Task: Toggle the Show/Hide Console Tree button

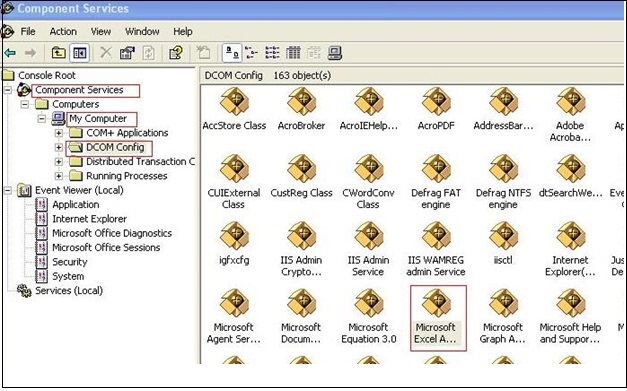Action: click(80, 53)
